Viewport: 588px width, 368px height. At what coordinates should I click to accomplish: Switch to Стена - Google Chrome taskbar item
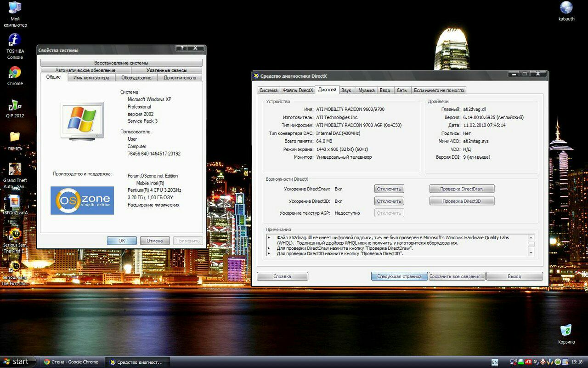71,362
